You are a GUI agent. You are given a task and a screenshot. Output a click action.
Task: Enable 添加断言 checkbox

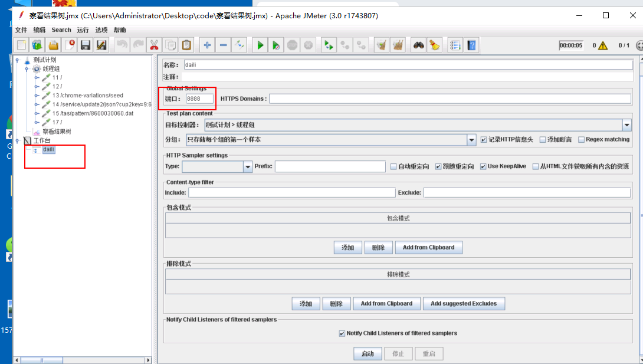point(543,140)
